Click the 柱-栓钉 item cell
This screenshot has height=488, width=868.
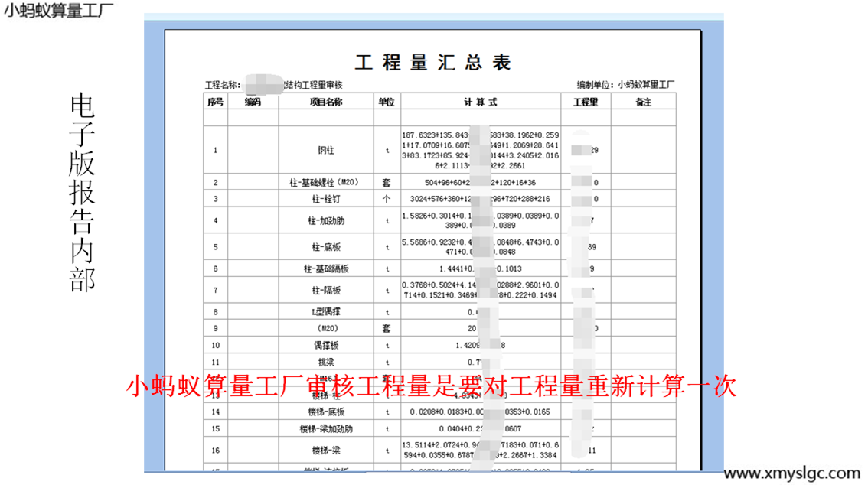pos(325,199)
